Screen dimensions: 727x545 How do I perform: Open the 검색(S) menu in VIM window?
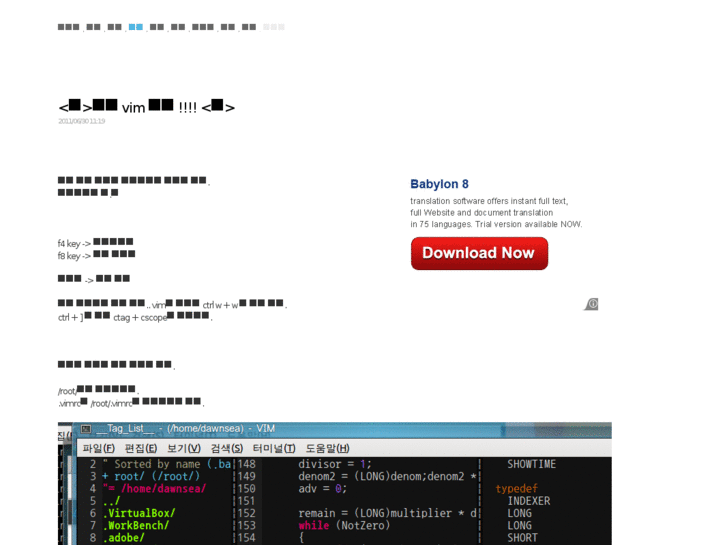tap(227, 449)
